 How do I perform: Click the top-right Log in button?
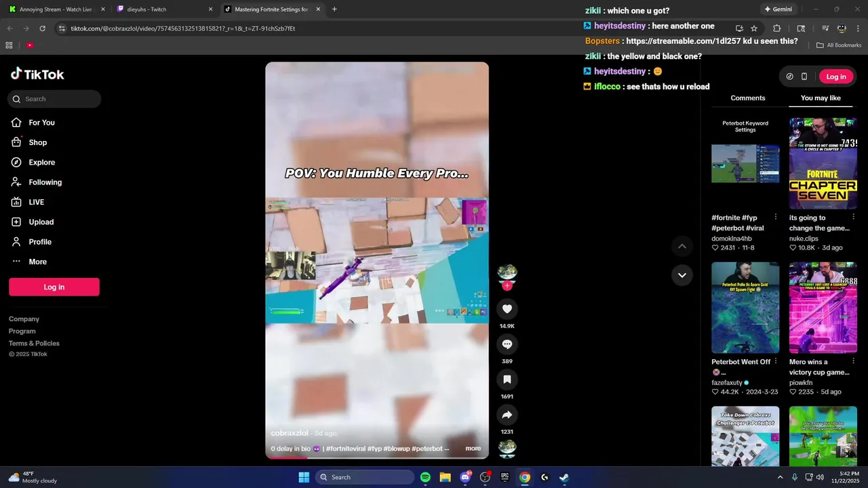(836, 77)
